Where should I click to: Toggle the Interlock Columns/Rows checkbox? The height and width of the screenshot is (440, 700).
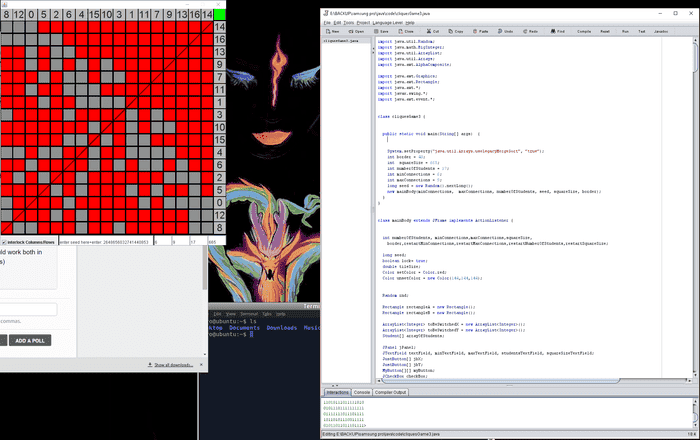click(4, 241)
